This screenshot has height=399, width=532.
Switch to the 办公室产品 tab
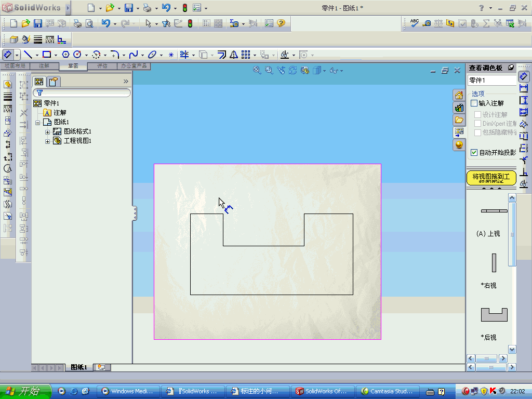[134, 66]
